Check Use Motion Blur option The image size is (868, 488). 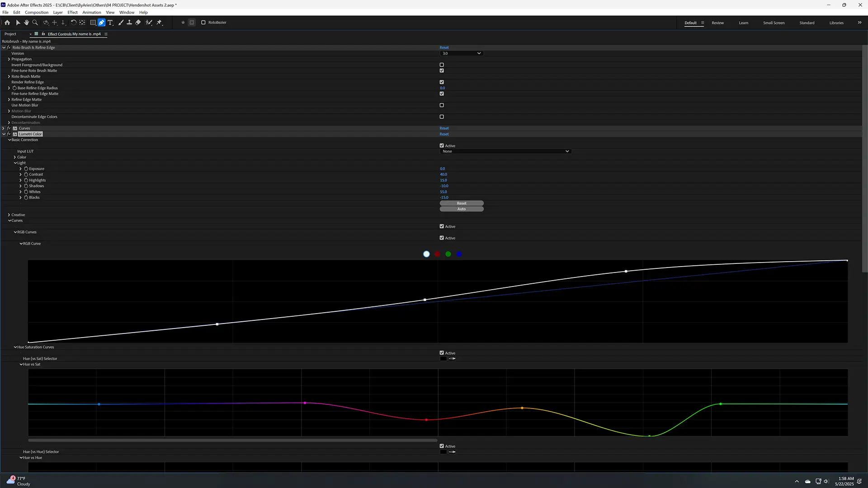442,105
